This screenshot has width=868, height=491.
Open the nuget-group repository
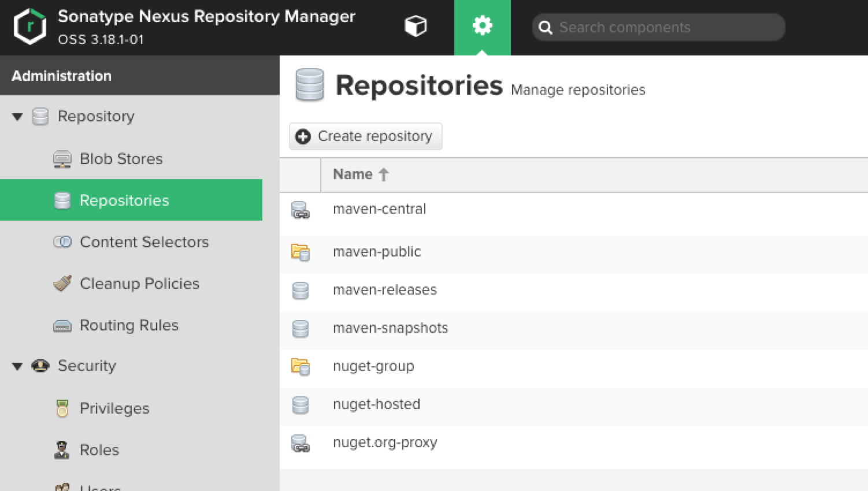(x=373, y=366)
